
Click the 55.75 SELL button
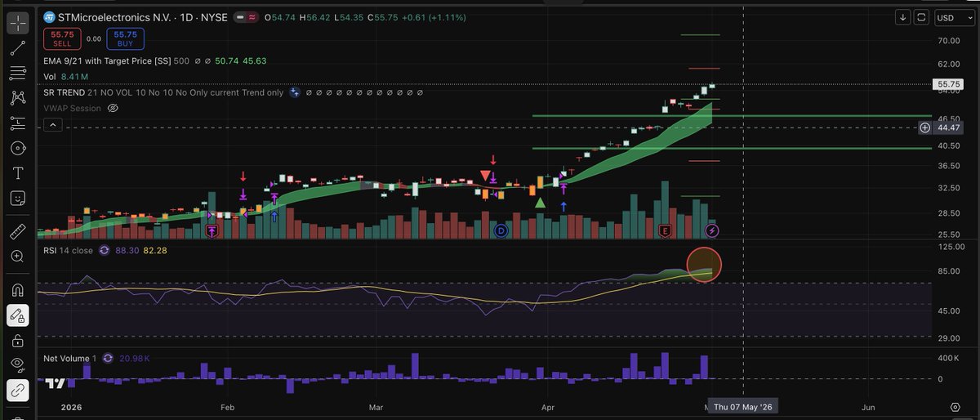[x=62, y=38]
